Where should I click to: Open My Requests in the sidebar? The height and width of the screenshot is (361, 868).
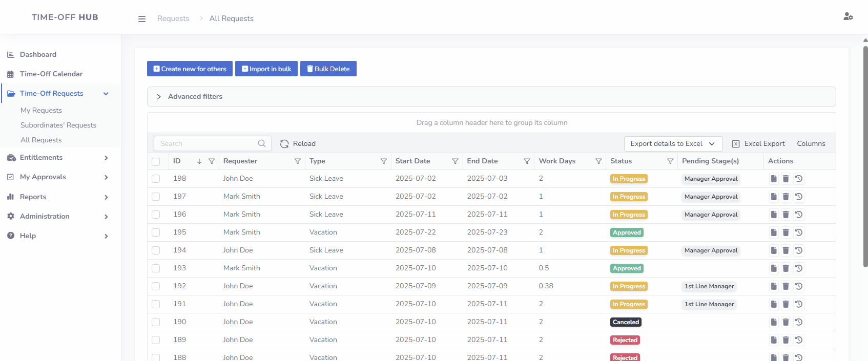(41, 110)
